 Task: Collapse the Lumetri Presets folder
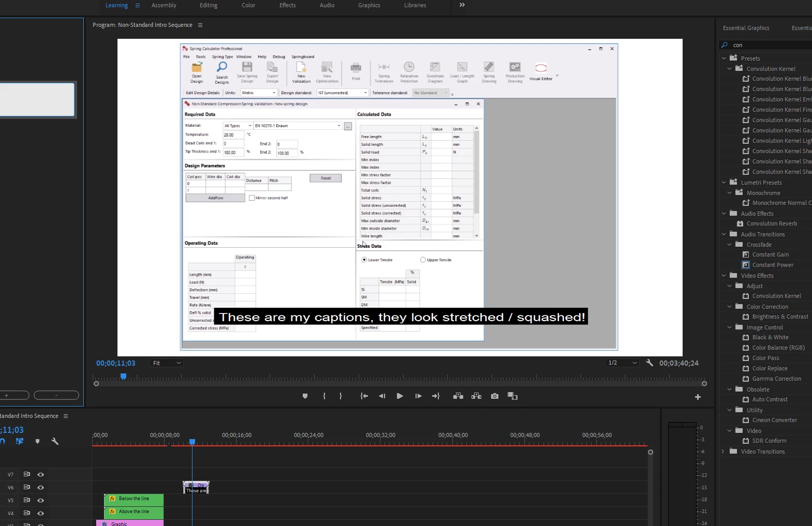724,183
